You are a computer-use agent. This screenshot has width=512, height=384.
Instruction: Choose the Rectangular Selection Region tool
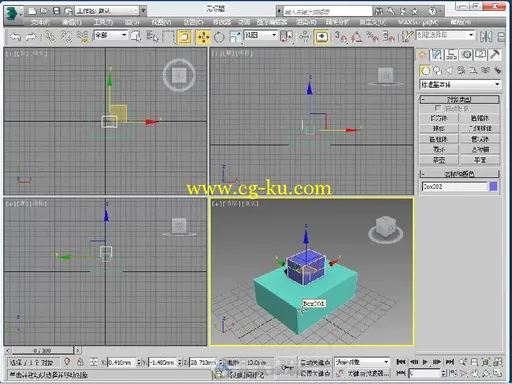click(168, 37)
